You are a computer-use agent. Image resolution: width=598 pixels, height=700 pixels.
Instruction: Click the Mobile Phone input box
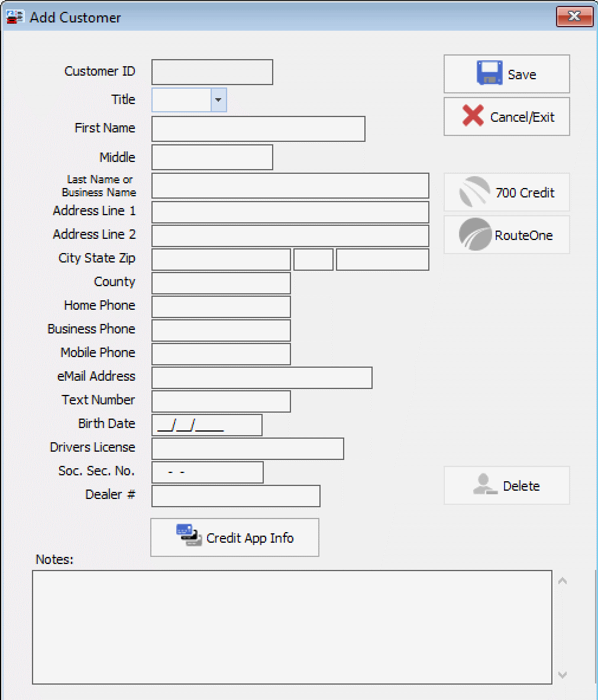pyautogui.click(x=221, y=354)
